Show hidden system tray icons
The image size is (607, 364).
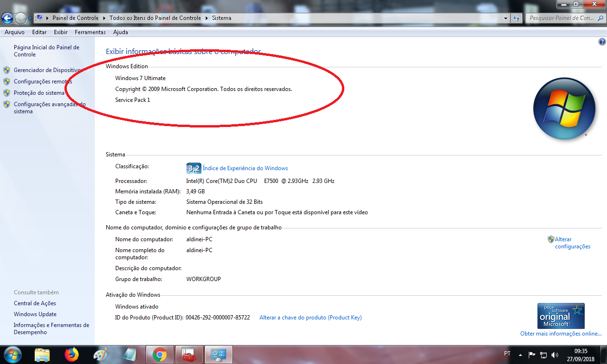coord(521,355)
